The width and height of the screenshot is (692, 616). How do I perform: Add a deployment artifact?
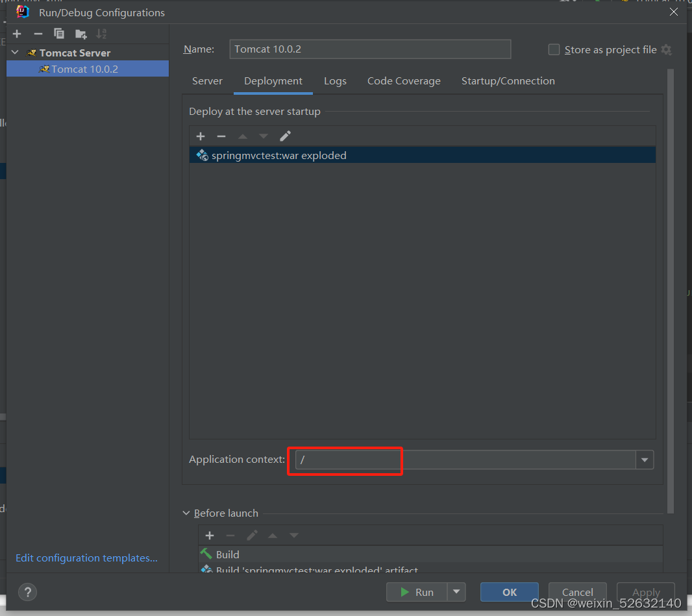pos(201,136)
